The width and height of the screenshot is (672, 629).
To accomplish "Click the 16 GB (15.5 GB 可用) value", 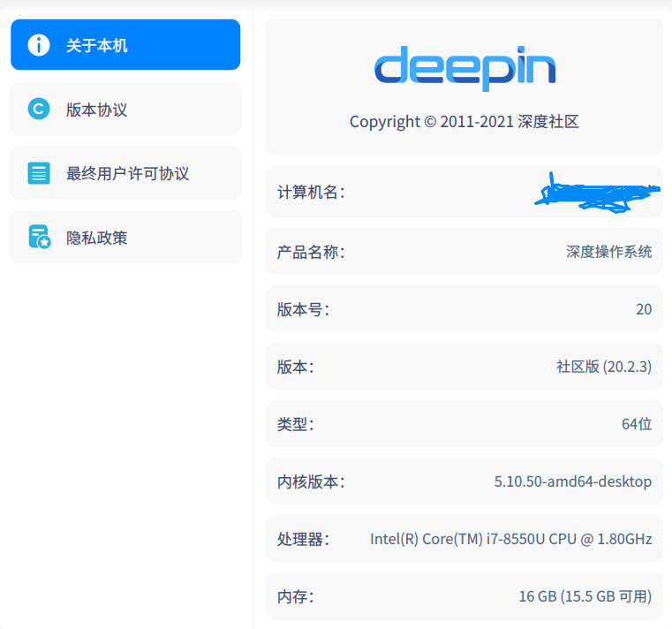I will [x=585, y=596].
